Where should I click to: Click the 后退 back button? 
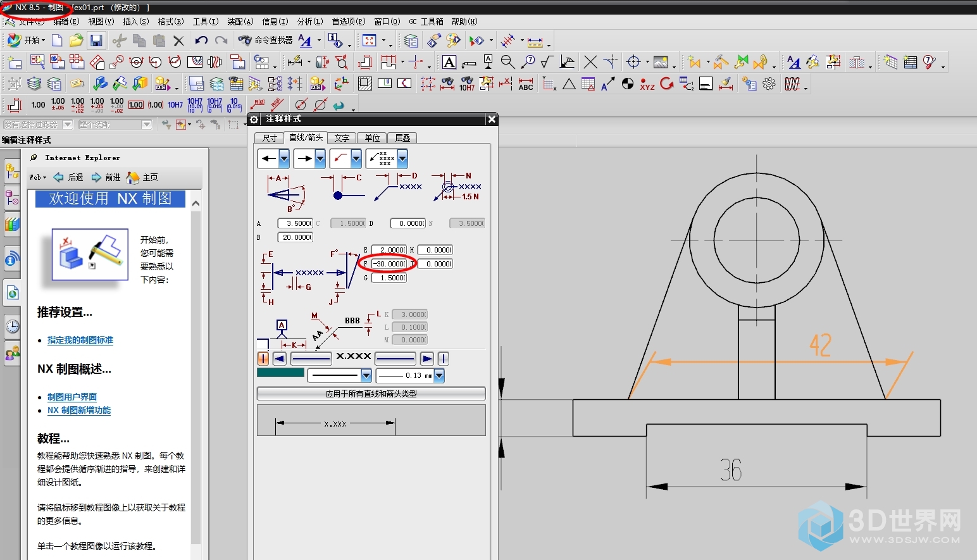click(x=69, y=177)
